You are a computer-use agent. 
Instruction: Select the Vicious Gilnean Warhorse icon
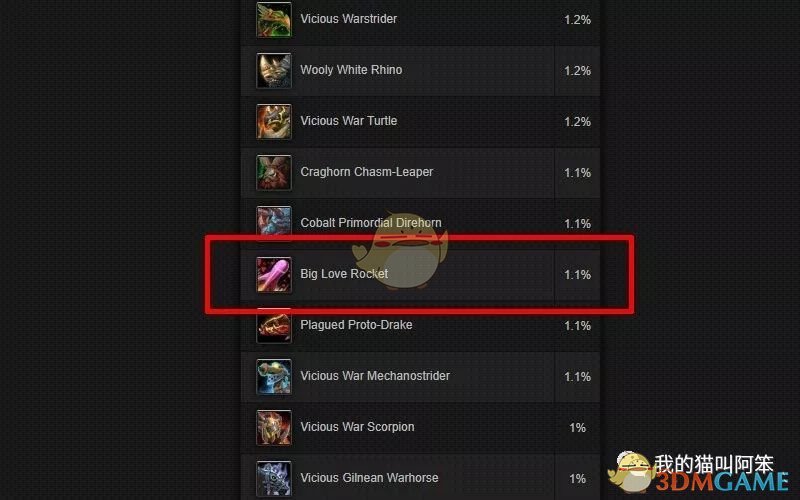274,479
